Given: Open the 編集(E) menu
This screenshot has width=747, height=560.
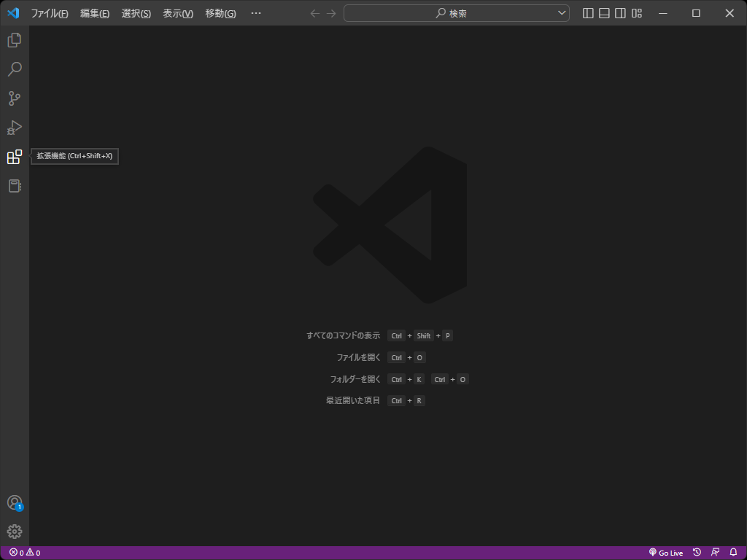Looking at the screenshot, I should [95, 13].
